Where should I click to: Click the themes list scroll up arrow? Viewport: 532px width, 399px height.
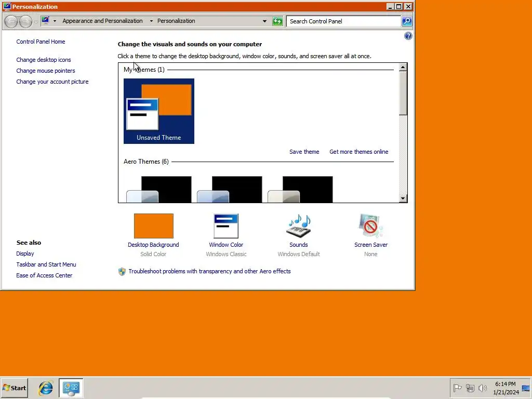point(403,67)
